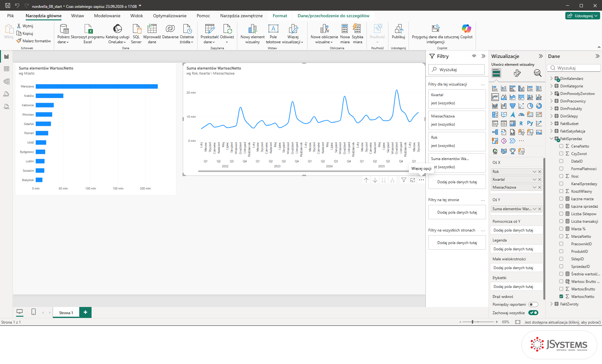Select the Python visual icon
602x364 pixels.
[530, 123]
